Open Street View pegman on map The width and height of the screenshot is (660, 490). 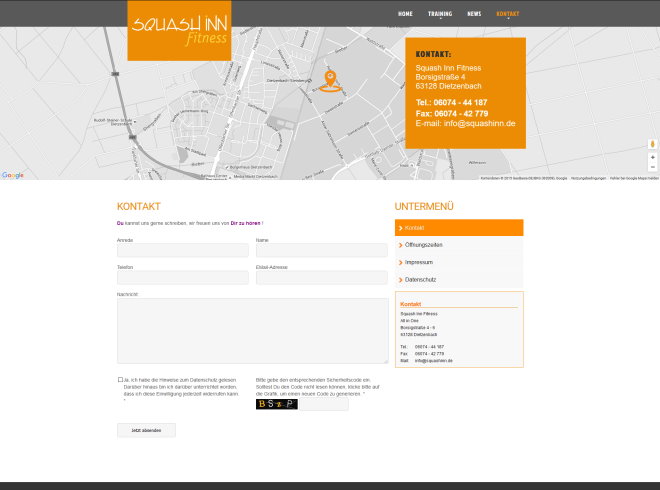652,144
